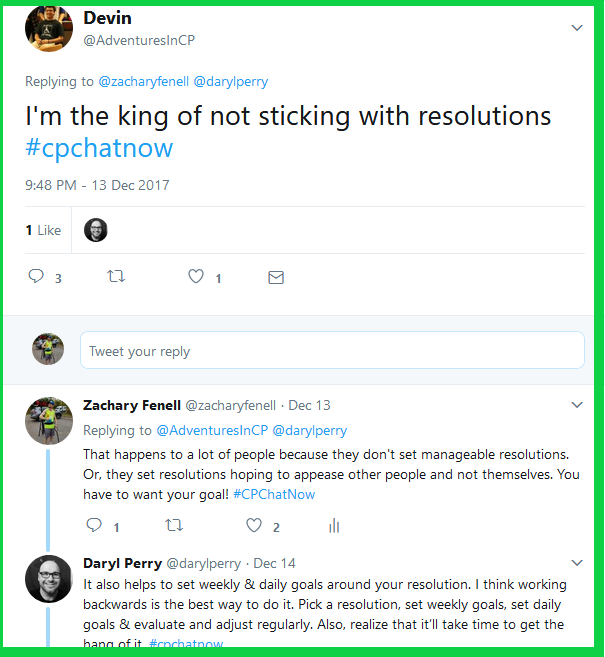Open Devin's profile picture
The image size is (605, 657).
tap(47, 29)
